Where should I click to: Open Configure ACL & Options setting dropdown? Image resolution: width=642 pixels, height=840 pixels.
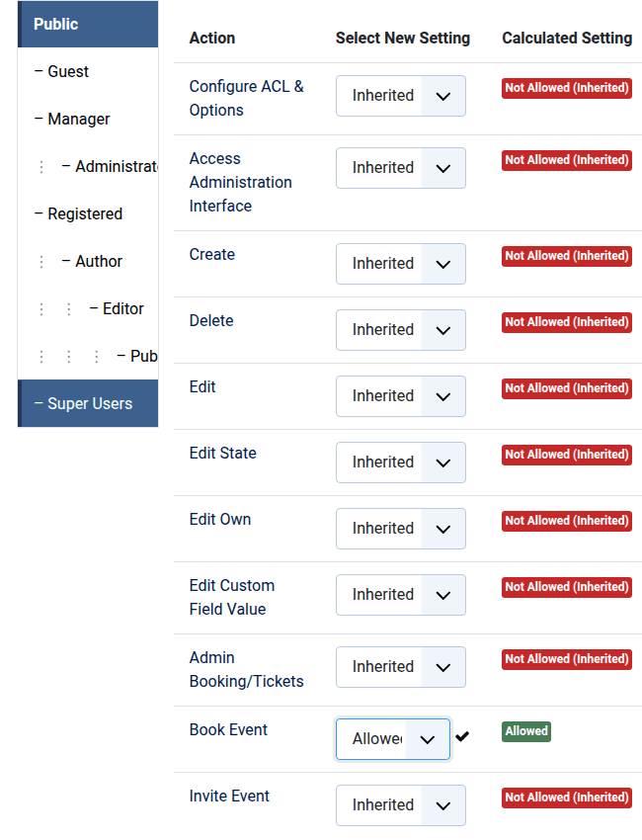tap(400, 96)
